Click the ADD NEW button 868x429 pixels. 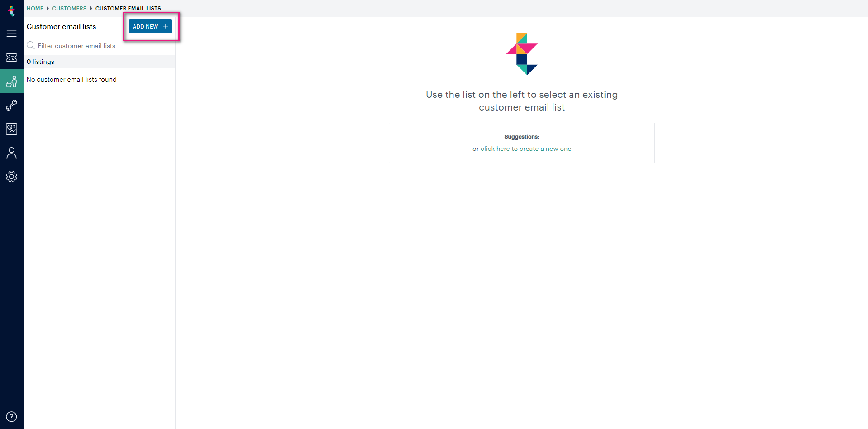150,26
